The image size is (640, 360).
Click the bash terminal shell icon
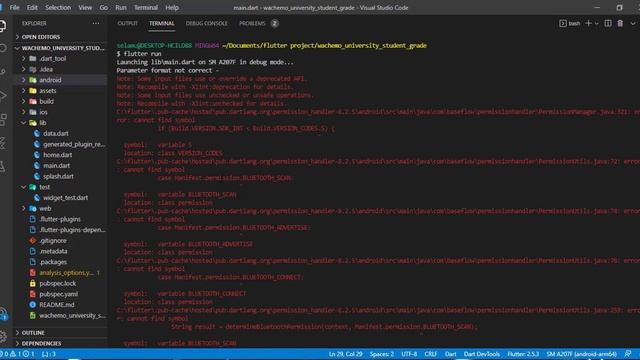563,23
